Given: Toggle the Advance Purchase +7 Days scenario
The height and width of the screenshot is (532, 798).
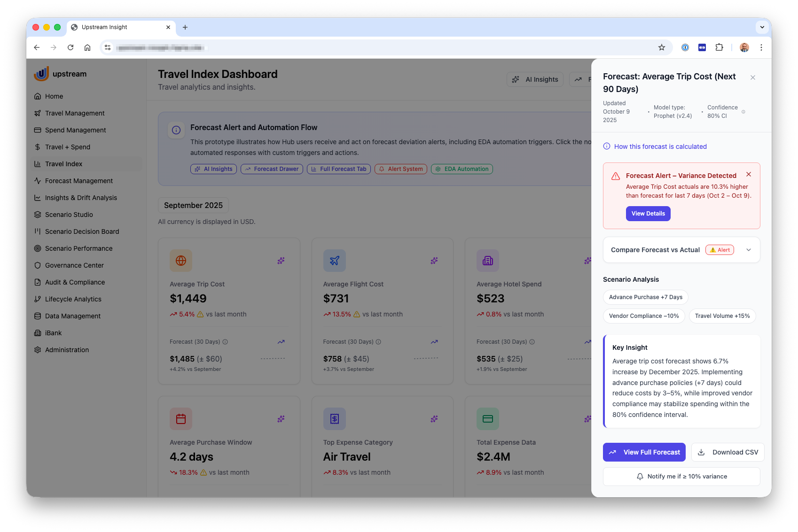Looking at the screenshot, I should point(645,297).
